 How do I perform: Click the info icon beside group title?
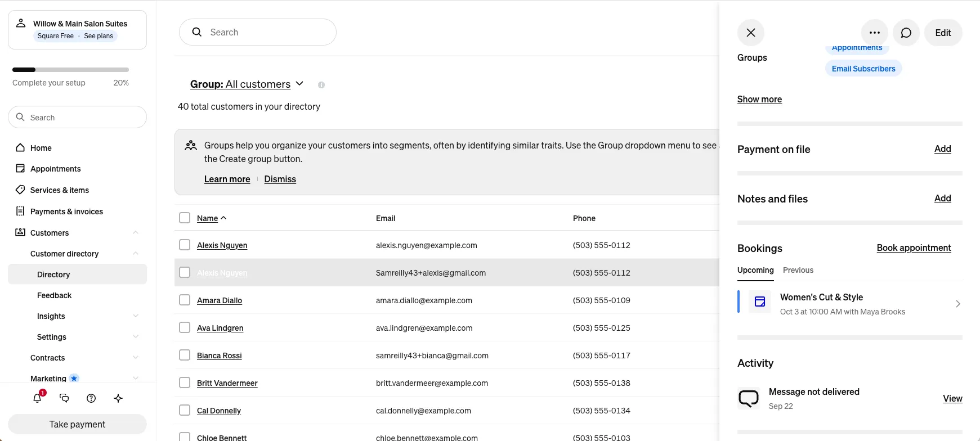[321, 85]
